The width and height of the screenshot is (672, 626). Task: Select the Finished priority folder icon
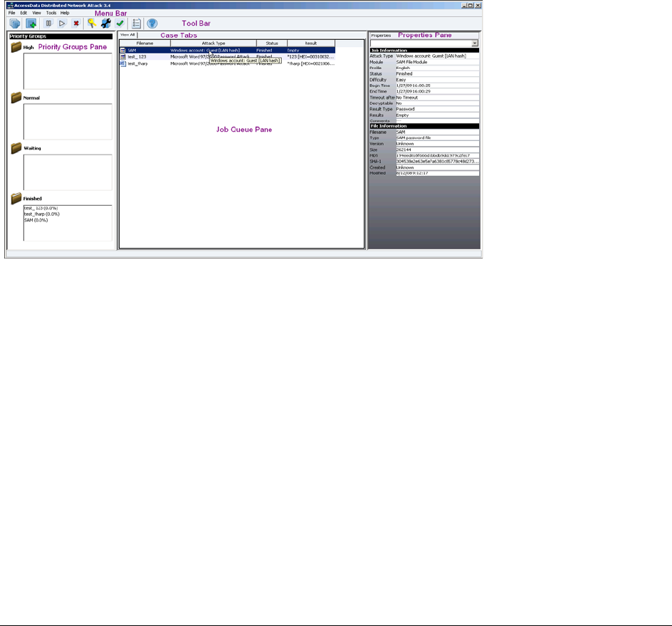[16, 198]
